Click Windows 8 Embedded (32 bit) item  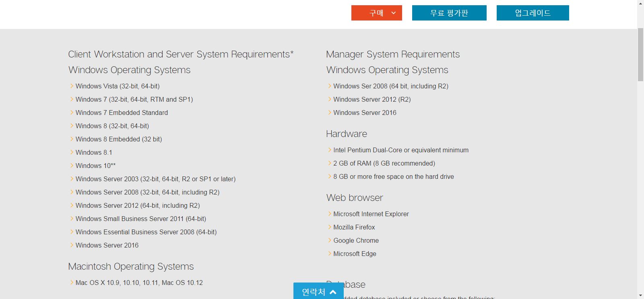point(119,139)
